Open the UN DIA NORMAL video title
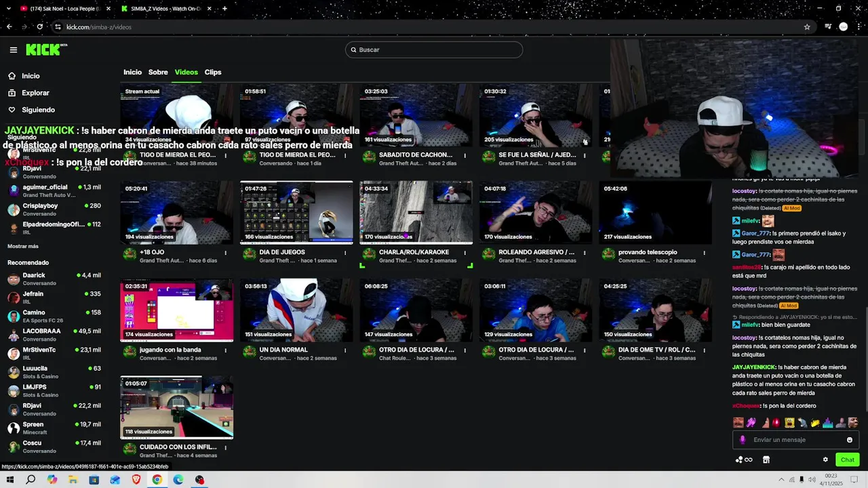The width and height of the screenshot is (868, 488). click(x=283, y=350)
